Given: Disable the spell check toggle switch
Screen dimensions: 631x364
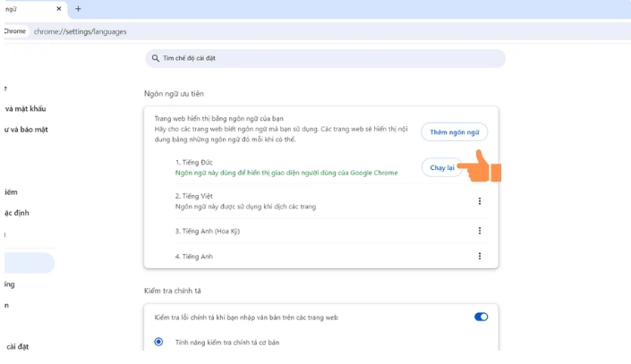Looking at the screenshot, I should 481,317.
